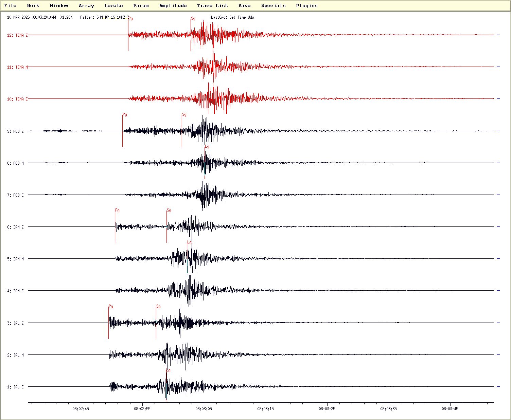Image resolution: width=511 pixels, height=420 pixels.
Task: Click the red trace label 12: TEMA Z
Action: point(17,35)
